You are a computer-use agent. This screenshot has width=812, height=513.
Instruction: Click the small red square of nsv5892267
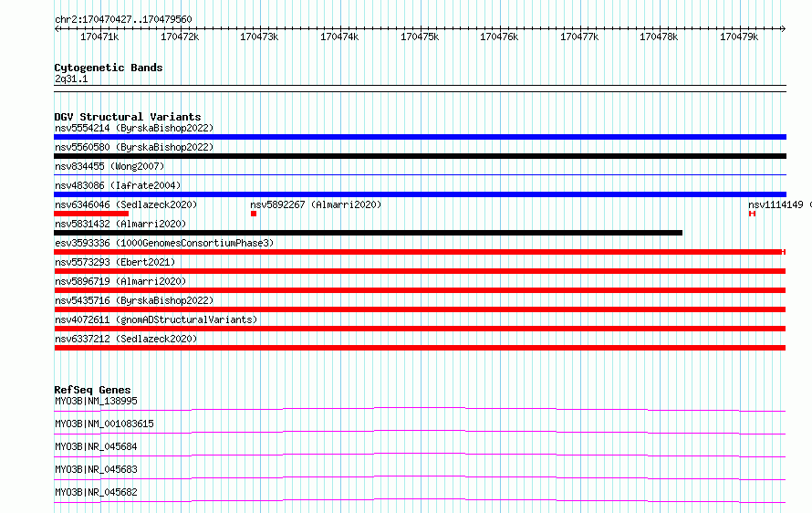pos(254,214)
